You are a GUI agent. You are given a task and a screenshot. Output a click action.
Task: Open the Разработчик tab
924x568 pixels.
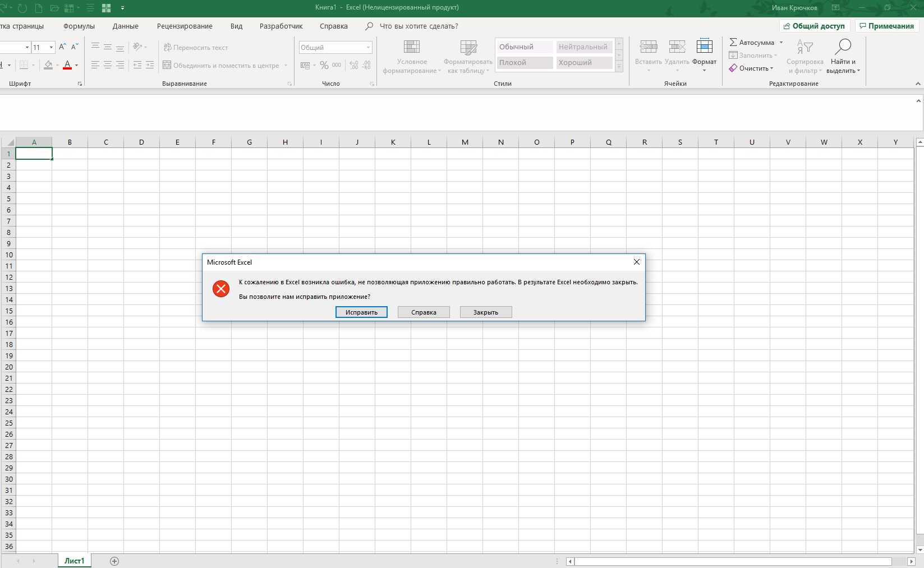pos(281,26)
